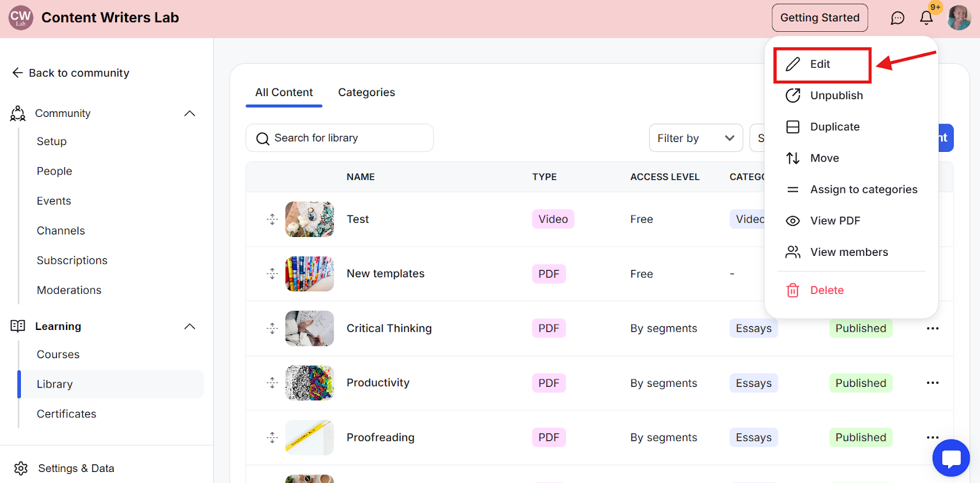980x483 pixels.
Task: Switch to the Categories tab
Action: coord(366,92)
